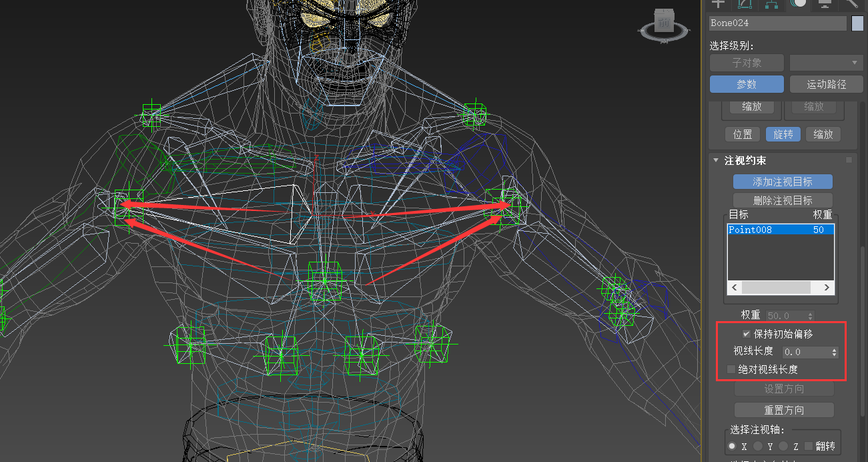This screenshot has height=462, width=868.
Task: Open the selection level dropdown
Action: [x=826, y=63]
